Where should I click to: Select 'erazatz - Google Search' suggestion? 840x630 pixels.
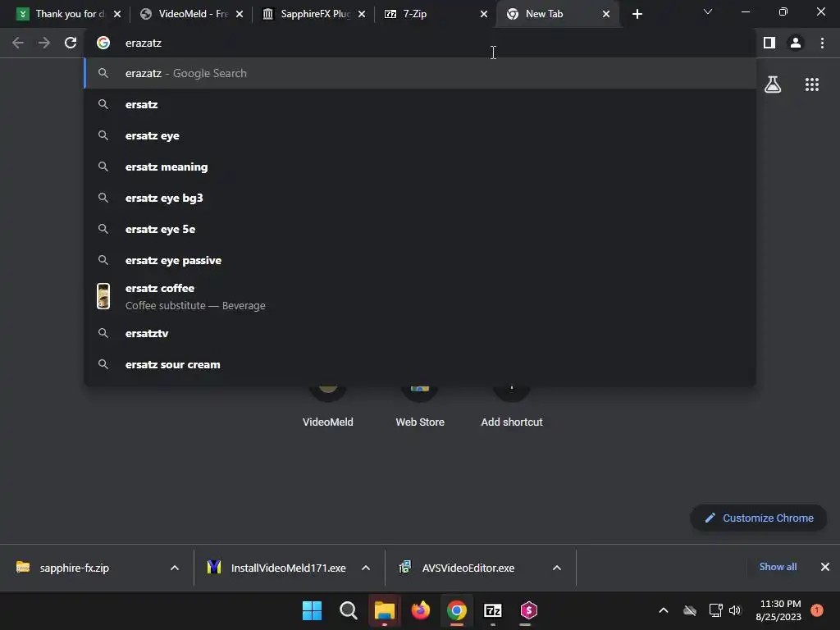pos(421,73)
